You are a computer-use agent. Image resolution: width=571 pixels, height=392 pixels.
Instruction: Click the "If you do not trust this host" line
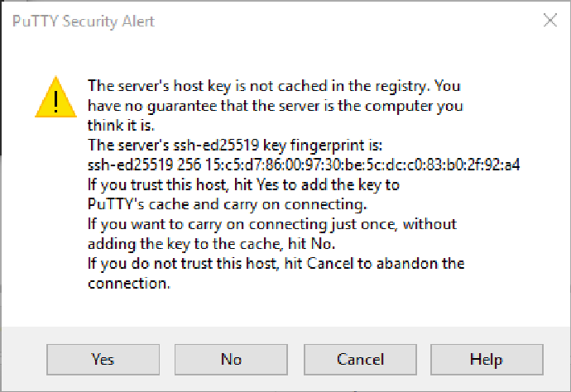(276, 264)
